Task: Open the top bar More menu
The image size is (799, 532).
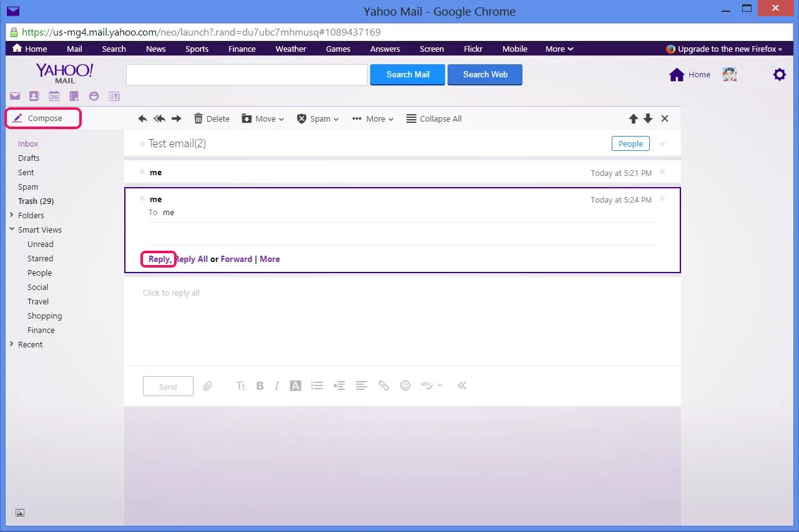Action: [559, 49]
